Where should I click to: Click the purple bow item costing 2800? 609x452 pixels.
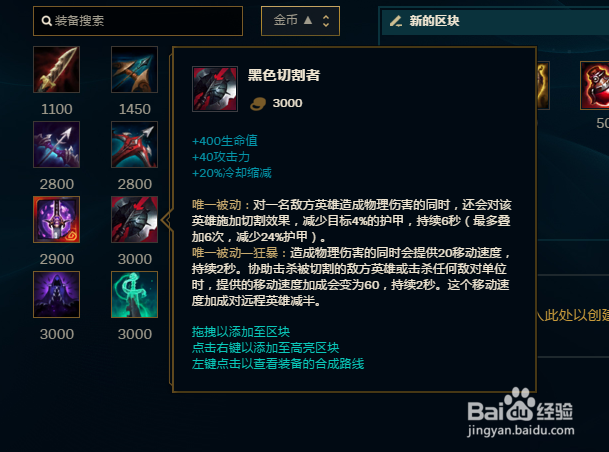coord(56,144)
